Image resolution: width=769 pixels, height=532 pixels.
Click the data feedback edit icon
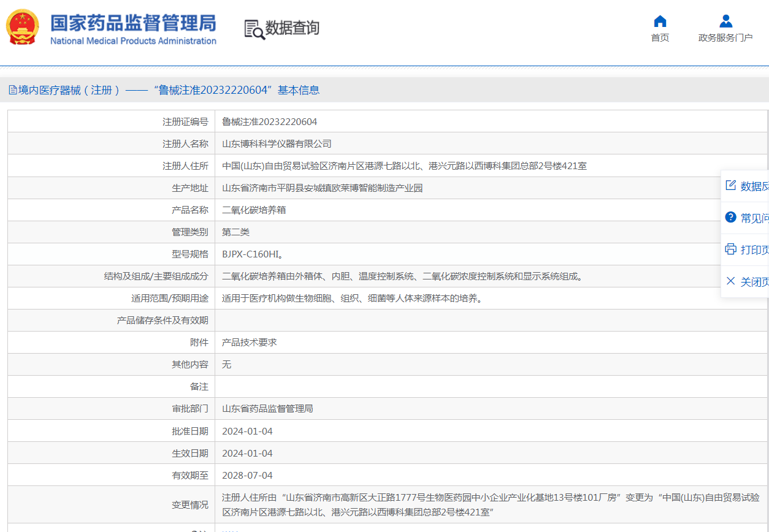pos(730,186)
